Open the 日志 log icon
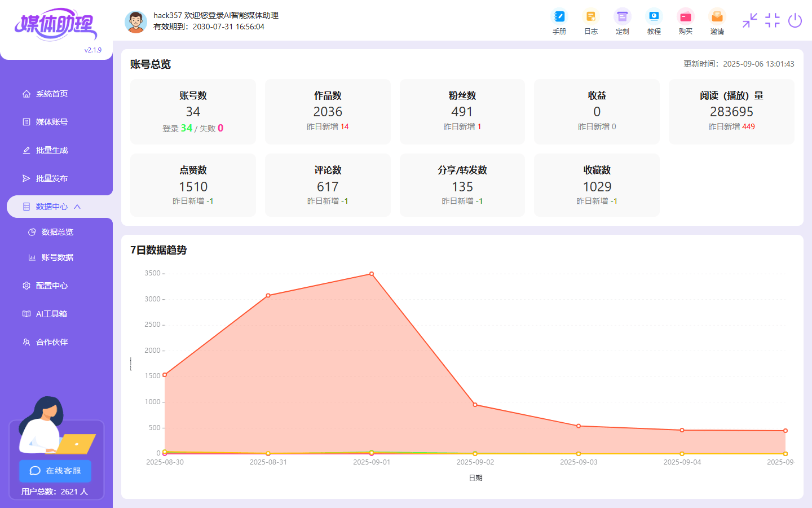 (590, 22)
